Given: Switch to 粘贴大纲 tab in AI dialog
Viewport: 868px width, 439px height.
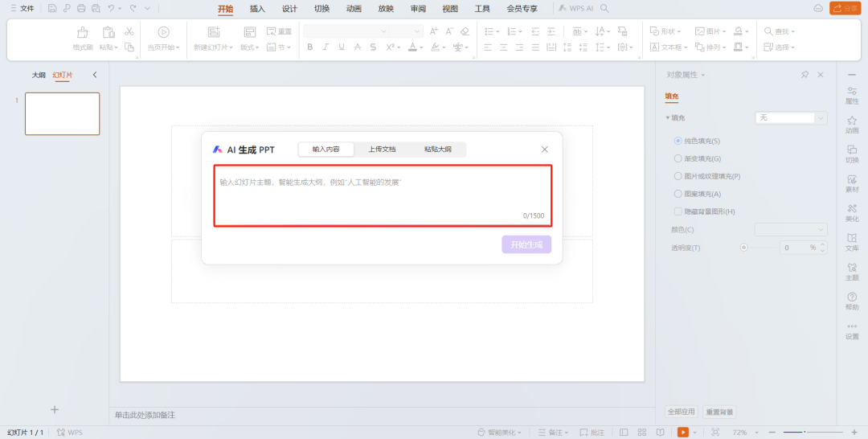Looking at the screenshot, I should [x=437, y=150].
